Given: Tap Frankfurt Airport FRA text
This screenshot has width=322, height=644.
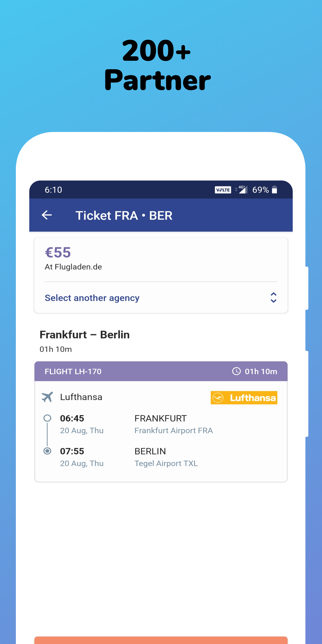Looking at the screenshot, I should [x=173, y=431].
